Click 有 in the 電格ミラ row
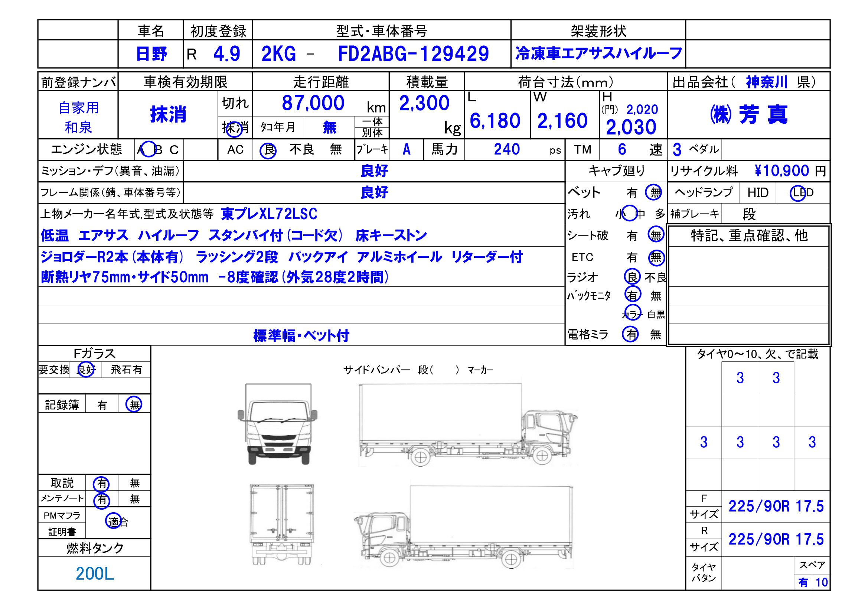This screenshot has width=868, height=614. pyautogui.click(x=631, y=334)
